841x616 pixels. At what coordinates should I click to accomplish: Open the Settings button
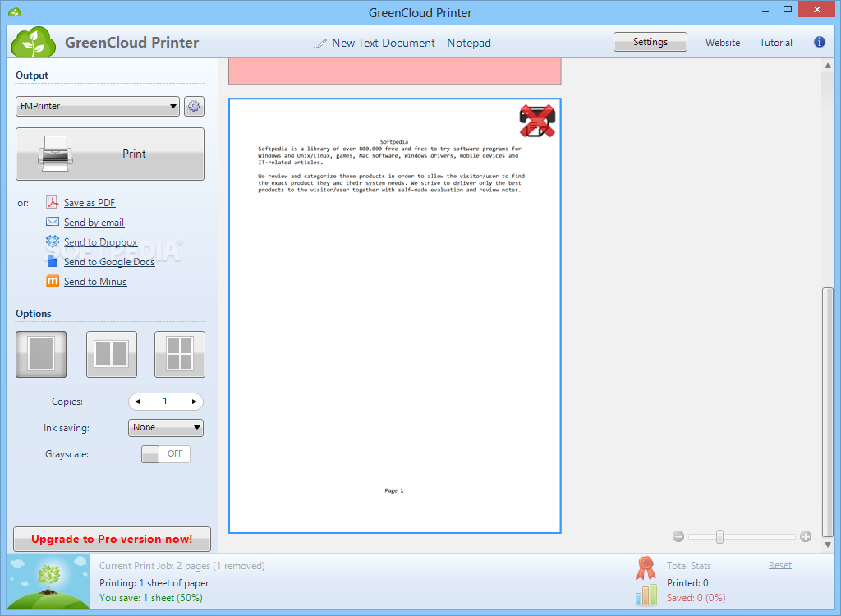[650, 42]
